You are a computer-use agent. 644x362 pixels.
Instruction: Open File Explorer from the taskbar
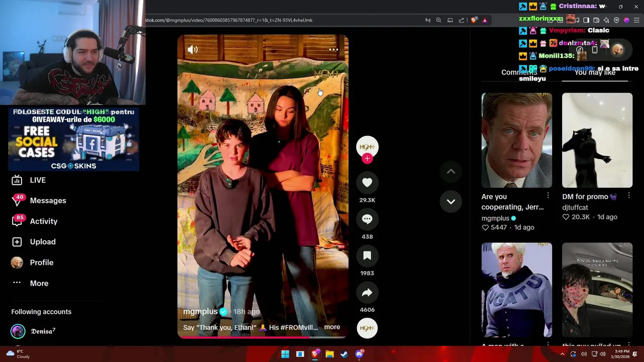tap(330, 354)
